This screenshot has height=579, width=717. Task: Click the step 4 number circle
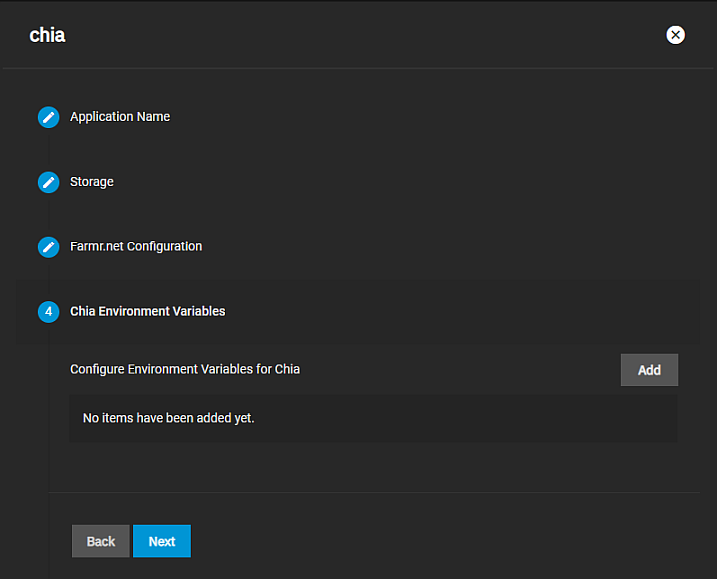coord(48,312)
